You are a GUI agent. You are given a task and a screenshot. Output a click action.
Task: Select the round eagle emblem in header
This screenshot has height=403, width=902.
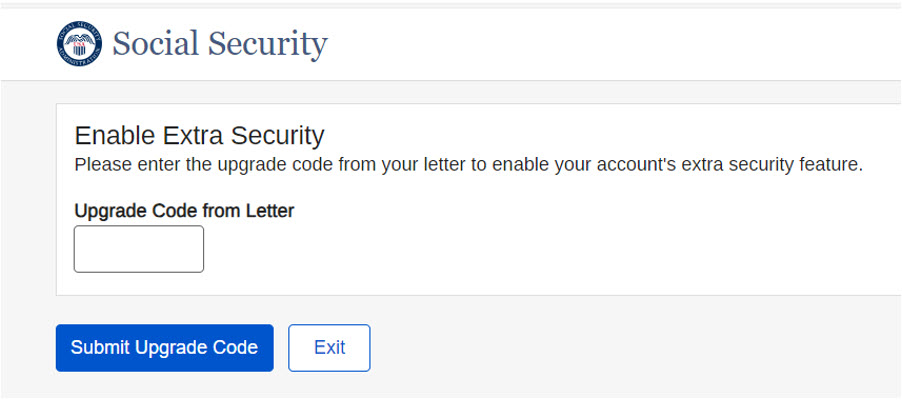pos(79,44)
